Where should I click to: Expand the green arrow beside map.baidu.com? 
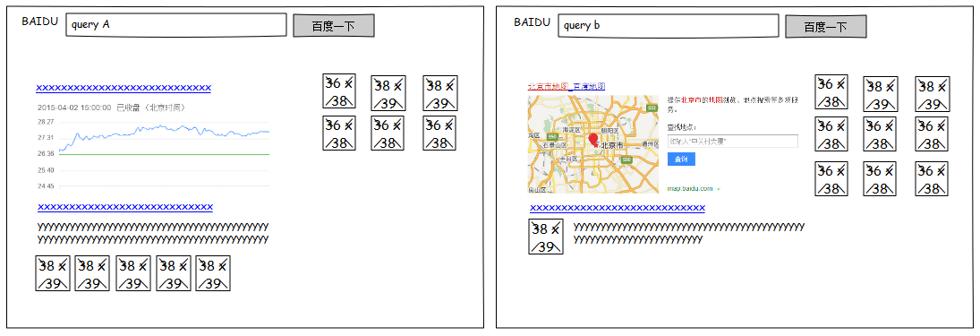tap(719, 189)
